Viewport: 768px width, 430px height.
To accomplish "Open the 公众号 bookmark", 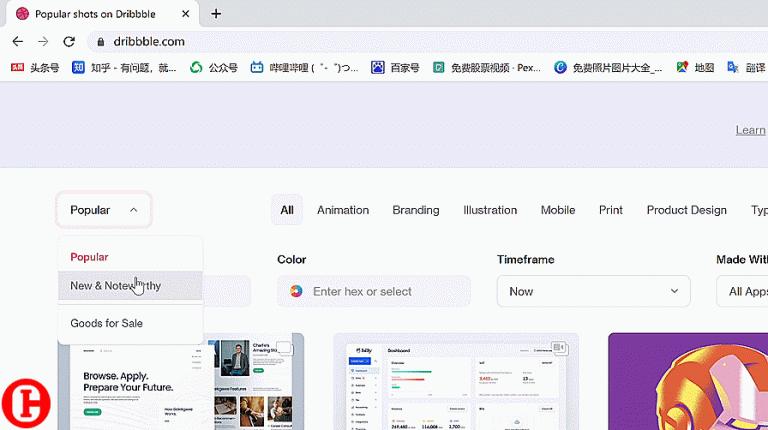I will click(x=214, y=68).
